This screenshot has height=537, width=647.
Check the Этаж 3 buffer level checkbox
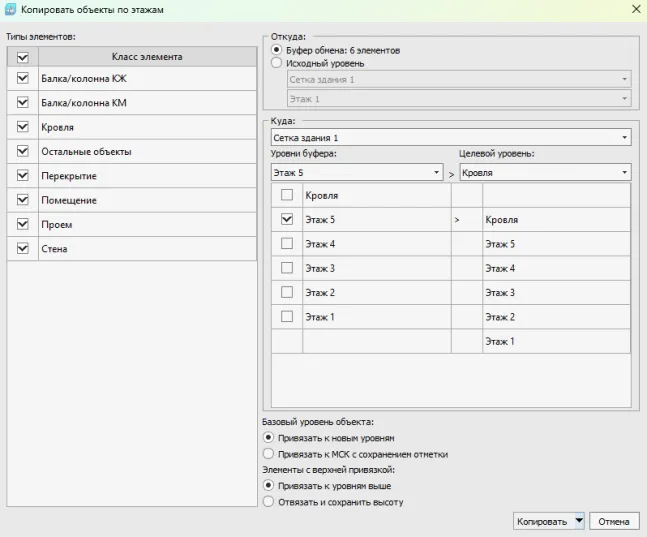pos(287,268)
